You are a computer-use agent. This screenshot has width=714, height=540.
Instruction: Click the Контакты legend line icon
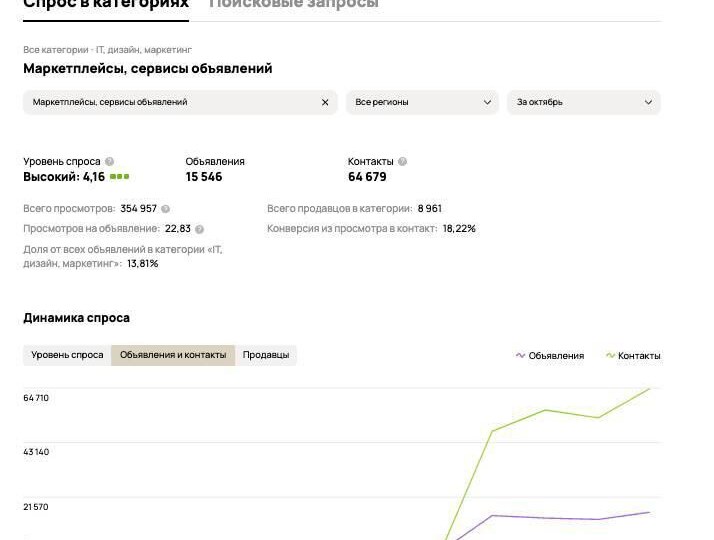pyautogui.click(x=610, y=356)
